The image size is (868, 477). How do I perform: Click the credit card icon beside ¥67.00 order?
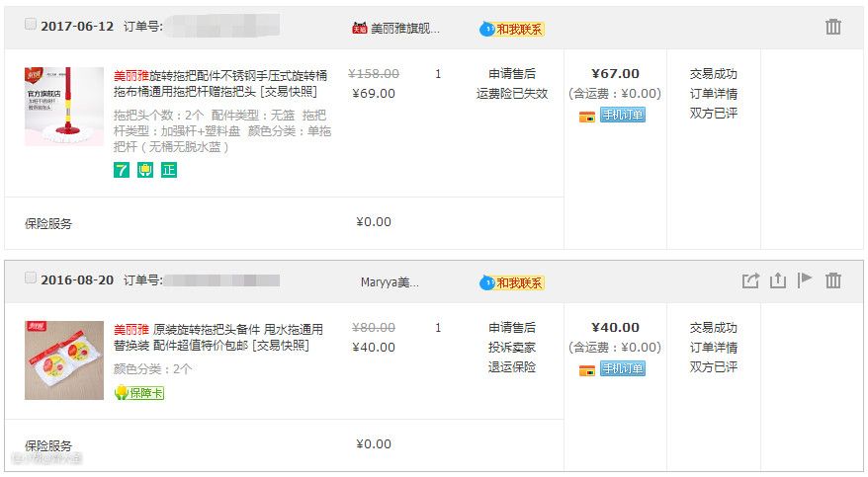(587, 116)
